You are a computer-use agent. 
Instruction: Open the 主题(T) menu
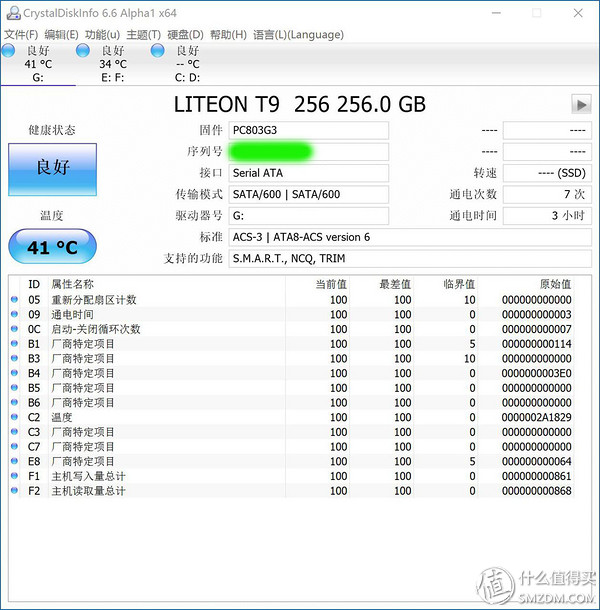click(x=144, y=35)
